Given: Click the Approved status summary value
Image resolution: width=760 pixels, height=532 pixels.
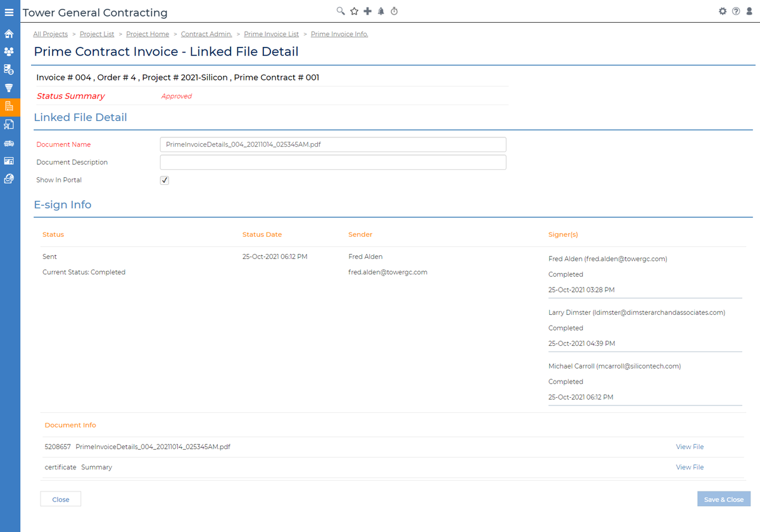Looking at the screenshot, I should pos(177,96).
